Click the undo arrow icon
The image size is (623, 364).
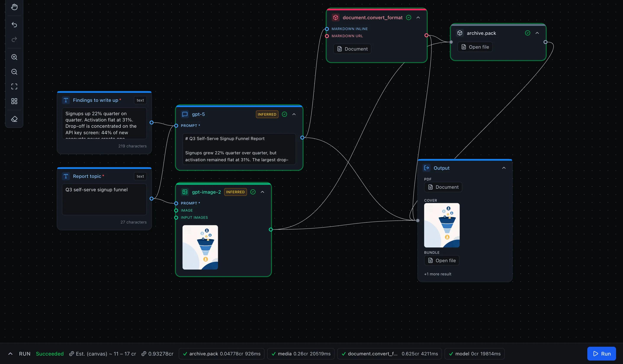coord(14,25)
